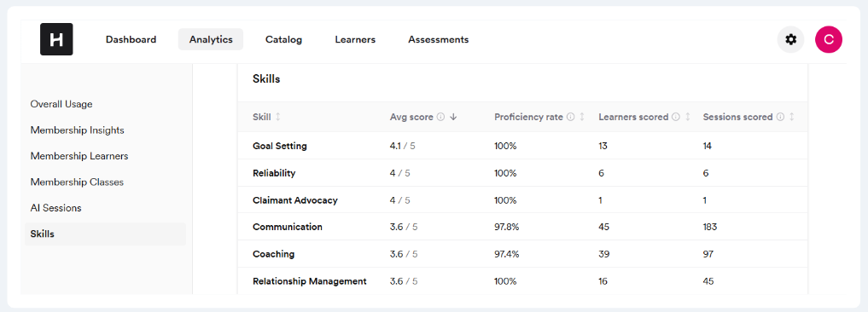The width and height of the screenshot is (868, 312).
Task: Switch to the Dashboard tab
Action: (131, 40)
